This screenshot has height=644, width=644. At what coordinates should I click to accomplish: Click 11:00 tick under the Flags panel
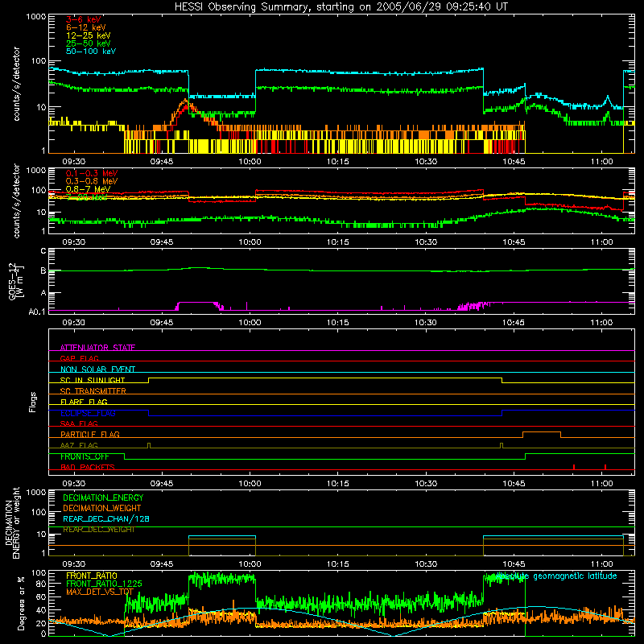point(601,484)
